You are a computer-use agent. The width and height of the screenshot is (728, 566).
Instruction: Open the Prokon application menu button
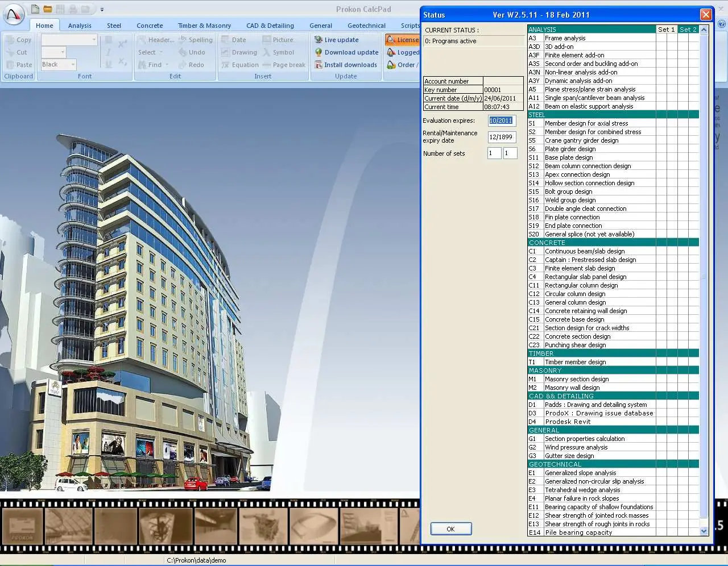tap(14, 15)
